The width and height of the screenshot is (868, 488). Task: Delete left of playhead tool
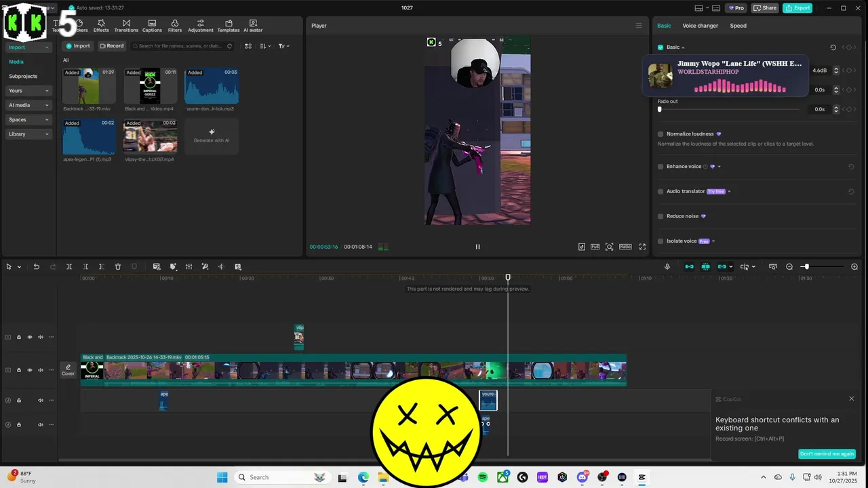(85, 266)
